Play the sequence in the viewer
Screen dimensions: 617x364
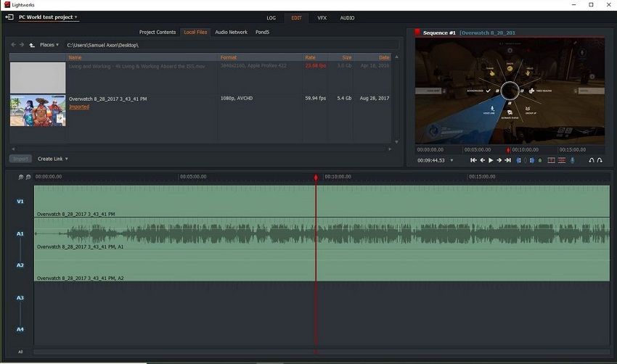tap(491, 160)
